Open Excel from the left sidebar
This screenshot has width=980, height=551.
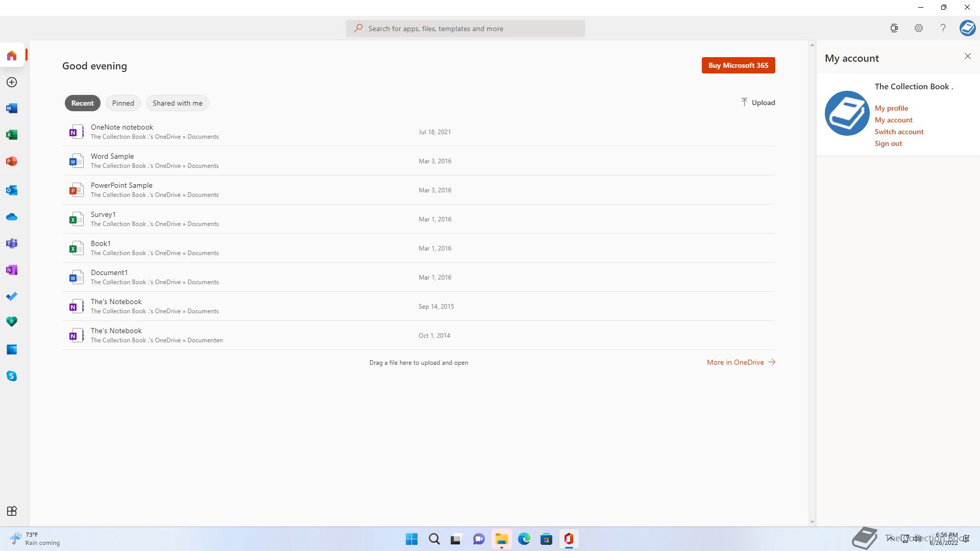click(12, 135)
